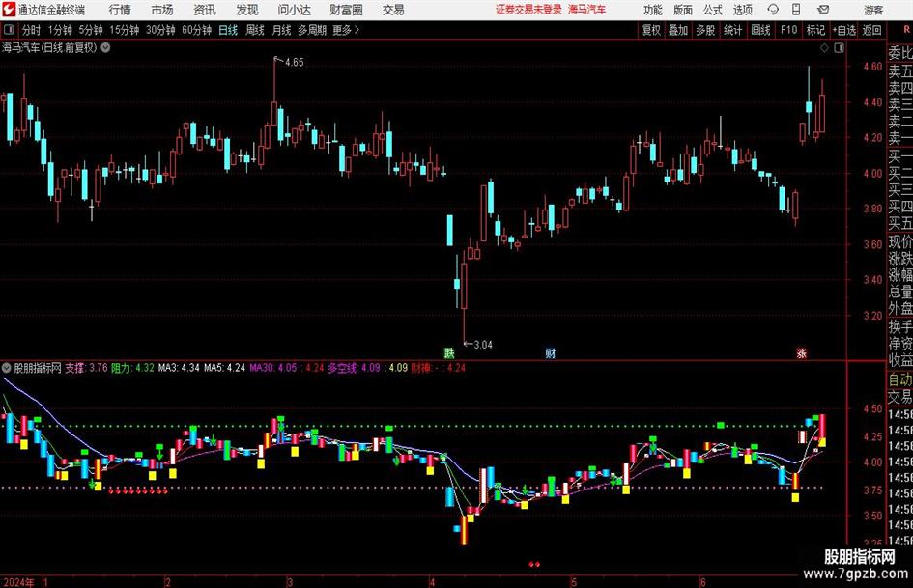Click the 通达信 app logo icon
The height and width of the screenshot is (588, 913).
[x=9, y=10]
